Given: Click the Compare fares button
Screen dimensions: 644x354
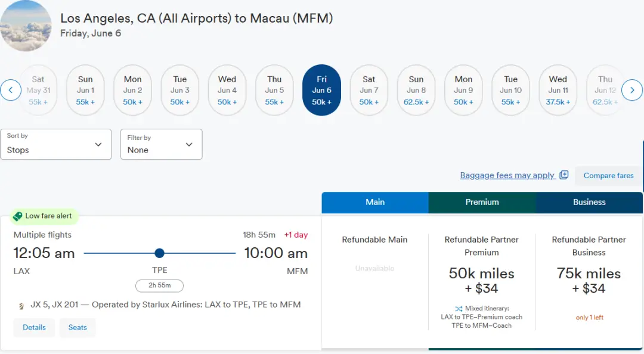Looking at the screenshot, I should tap(608, 176).
